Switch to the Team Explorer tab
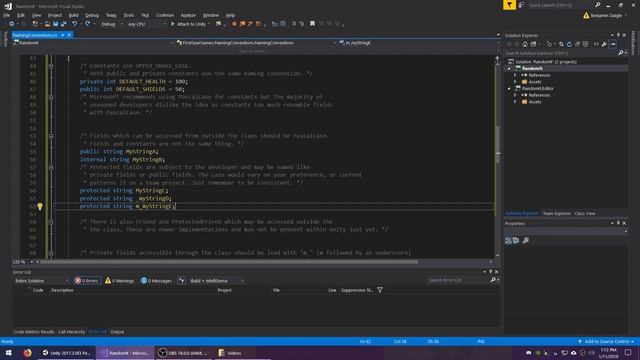Screen dimensions: 640x360 click(x=557, y=213)
